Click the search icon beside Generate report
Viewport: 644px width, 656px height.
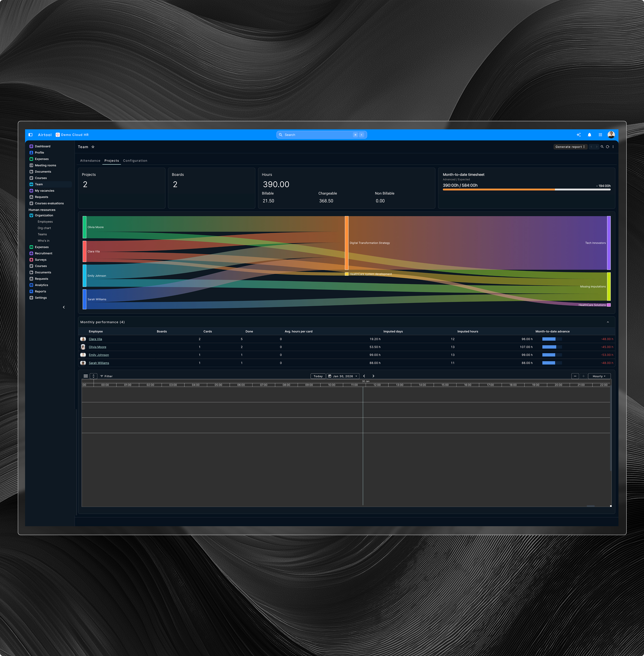click(602, 147)
